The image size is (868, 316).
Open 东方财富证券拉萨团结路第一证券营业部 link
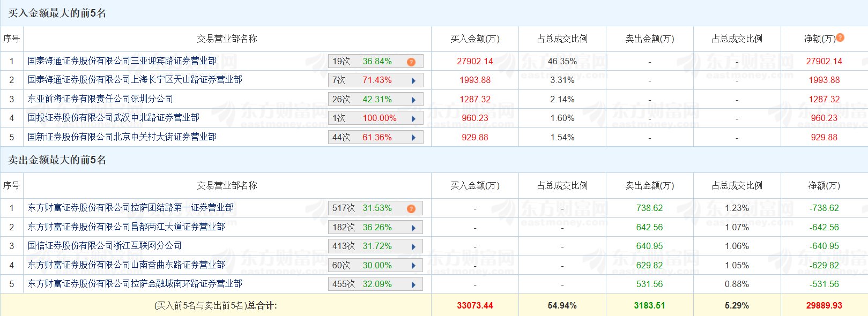point(131,208)
